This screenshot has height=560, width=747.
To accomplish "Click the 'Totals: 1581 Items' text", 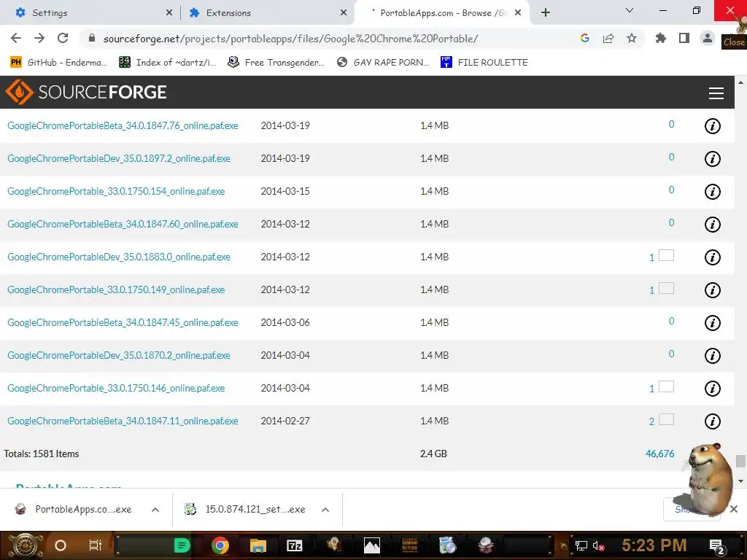I will click(x=42, y=454).
